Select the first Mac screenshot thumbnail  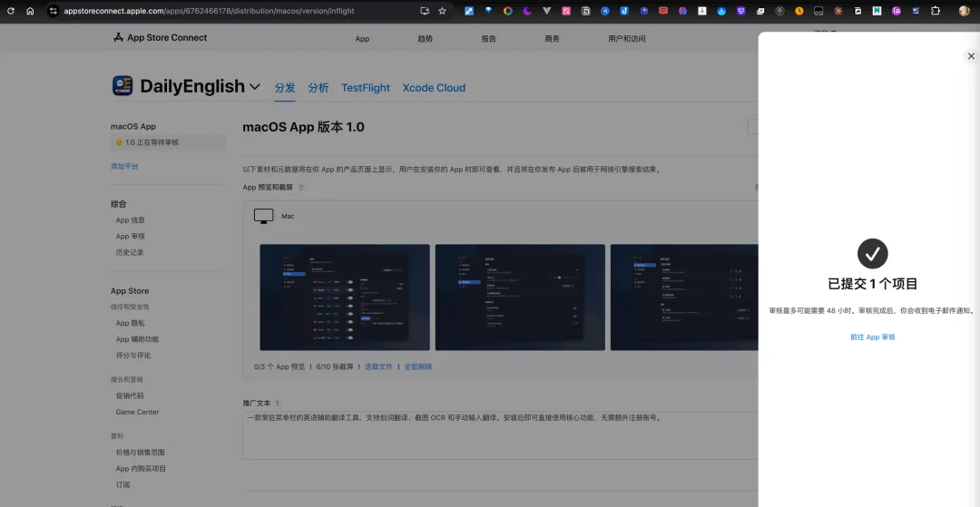(x=345, y=297)
